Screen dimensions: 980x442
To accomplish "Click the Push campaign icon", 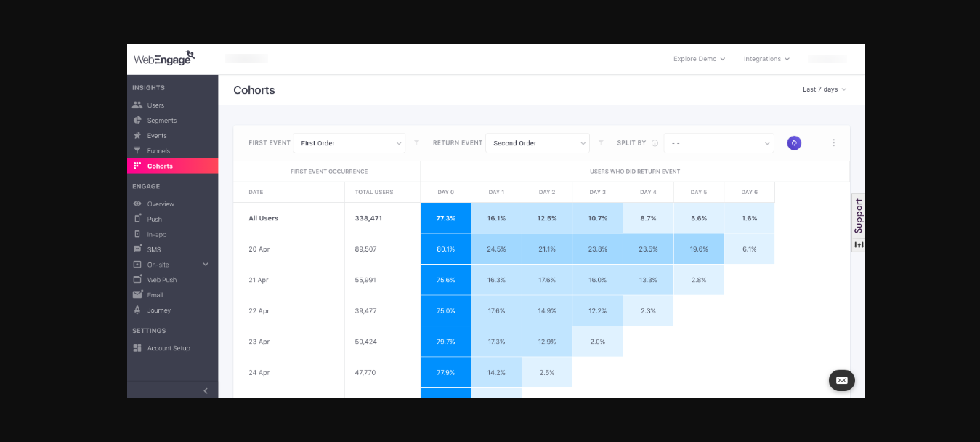I will click(x=137, y=219).
